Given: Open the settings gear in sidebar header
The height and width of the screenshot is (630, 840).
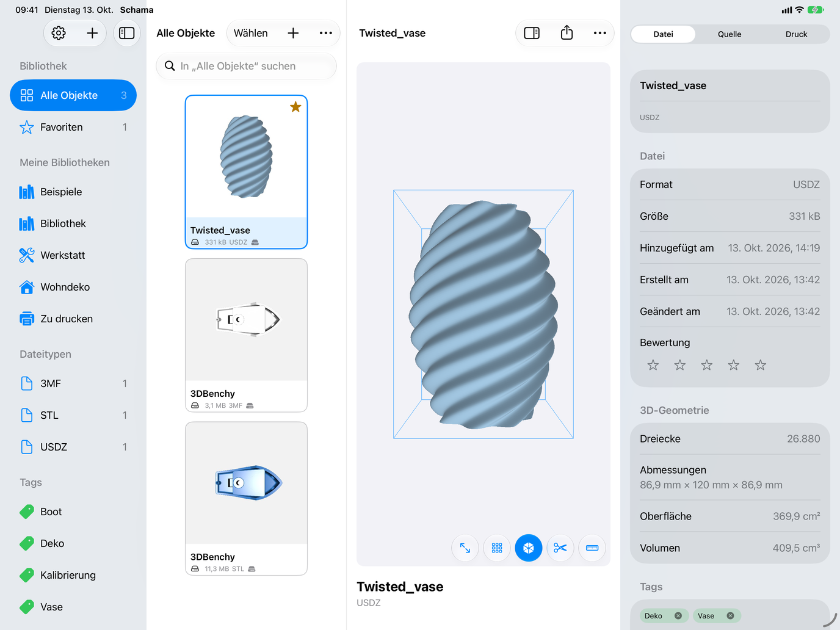Looking at the screenshot, I should (59, 33).
